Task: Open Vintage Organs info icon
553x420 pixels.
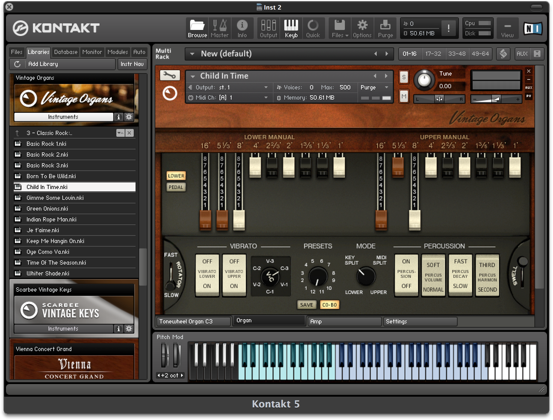Action: [x=118, y=117]
